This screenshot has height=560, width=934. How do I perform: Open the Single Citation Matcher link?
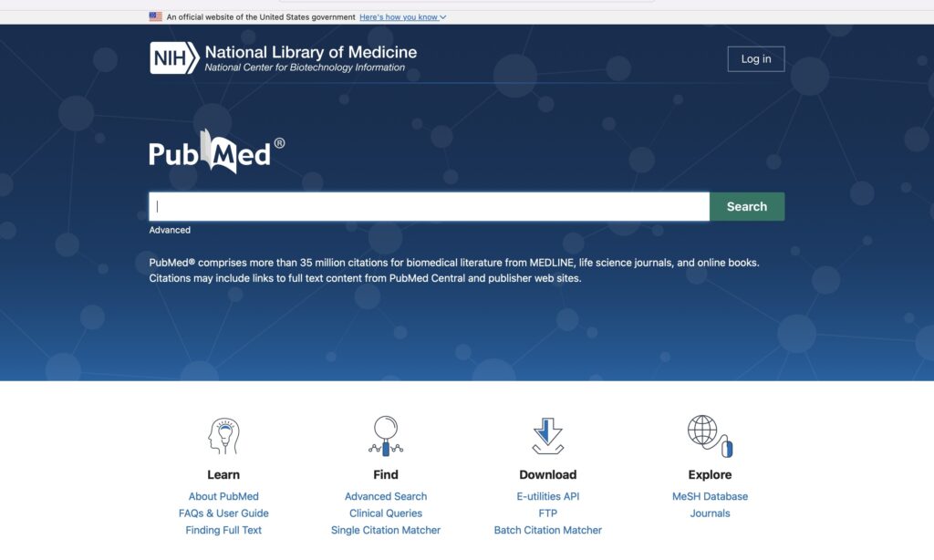(x=386, y=530)
